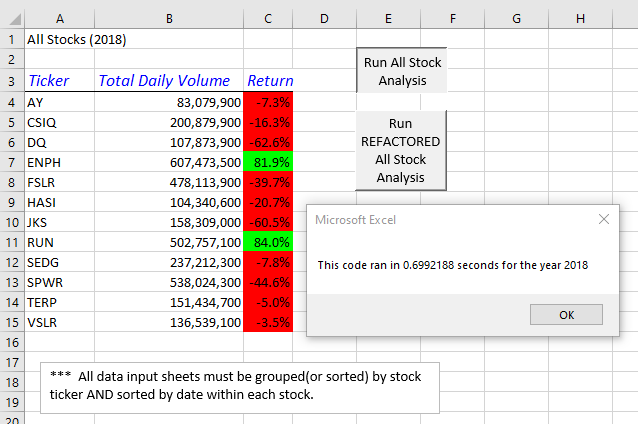Click volume cell 158,309,000
Image resolution: width=638 pixels, height=424 pixels.
[x=169, y=222]
